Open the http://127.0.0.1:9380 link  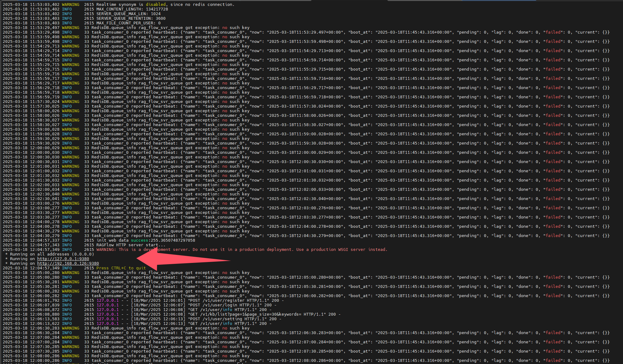pos(63,259)
